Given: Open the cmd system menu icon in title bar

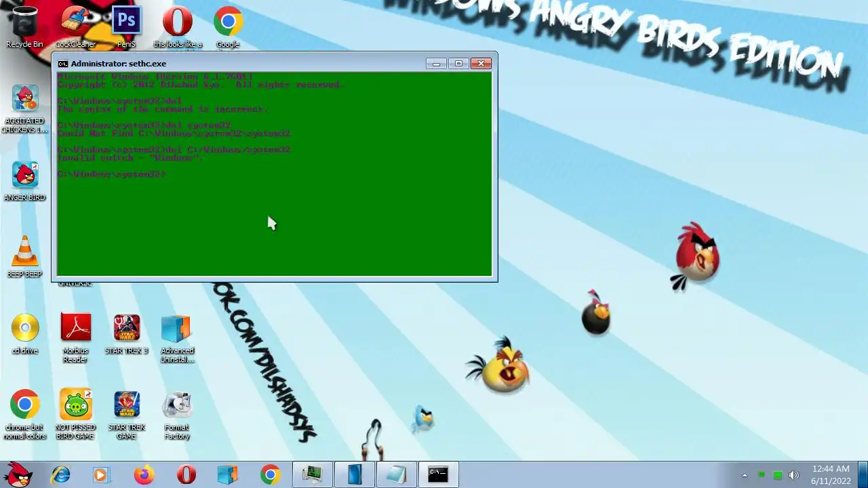Looking at the screenshot, I should [x=62, y=64].
